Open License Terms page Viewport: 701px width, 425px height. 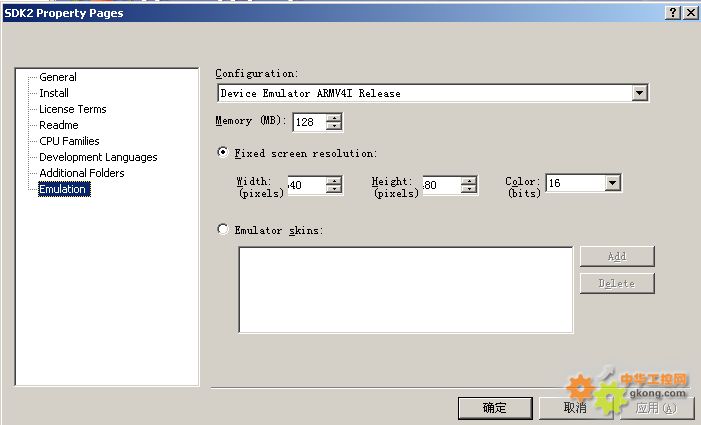tap(72, 109)
